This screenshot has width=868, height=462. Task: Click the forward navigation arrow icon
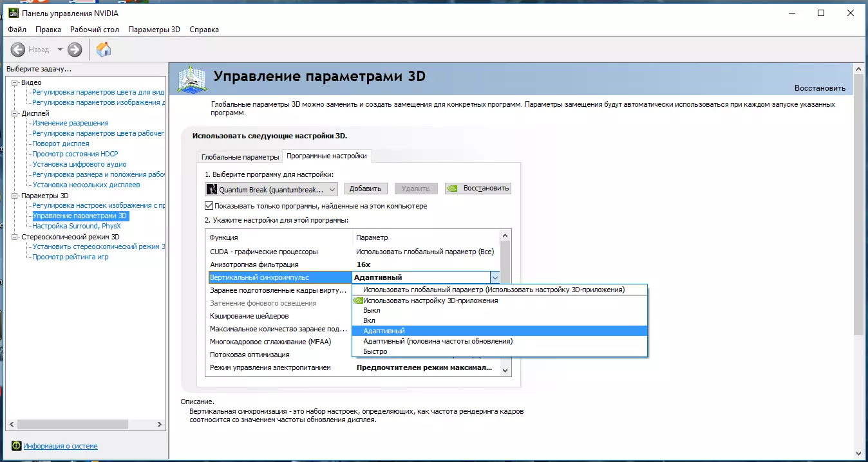[75, 50]
